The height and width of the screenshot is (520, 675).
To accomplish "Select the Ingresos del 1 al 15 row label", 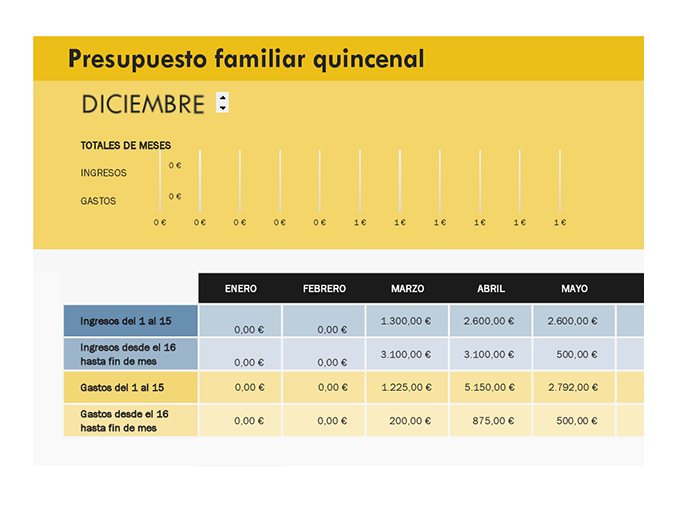I will 131,321.
